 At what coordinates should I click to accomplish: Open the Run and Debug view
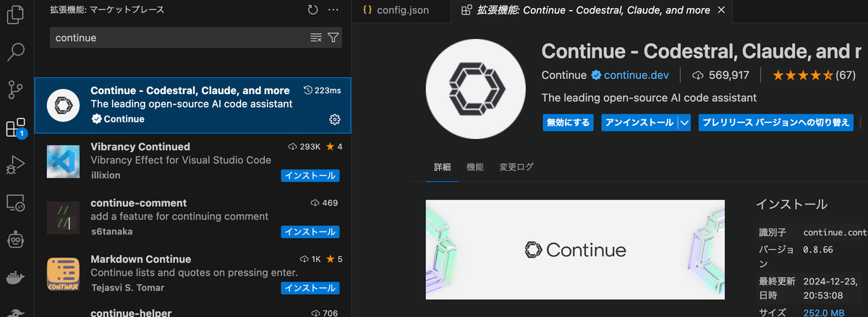pos(16,166)
